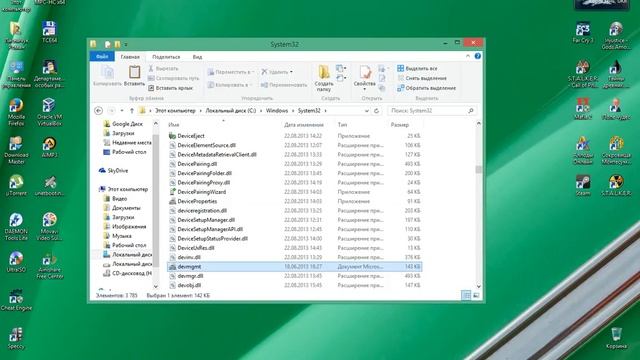Select the devmgr.dll file
The width and height of the screenshot is (640, 360).
[x=190, y=276]
